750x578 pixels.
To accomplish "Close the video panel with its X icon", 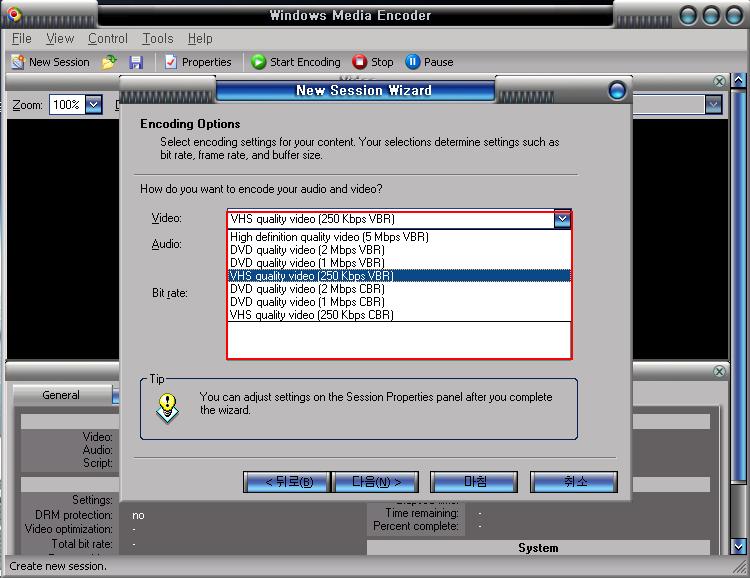I will coord(719,81).
